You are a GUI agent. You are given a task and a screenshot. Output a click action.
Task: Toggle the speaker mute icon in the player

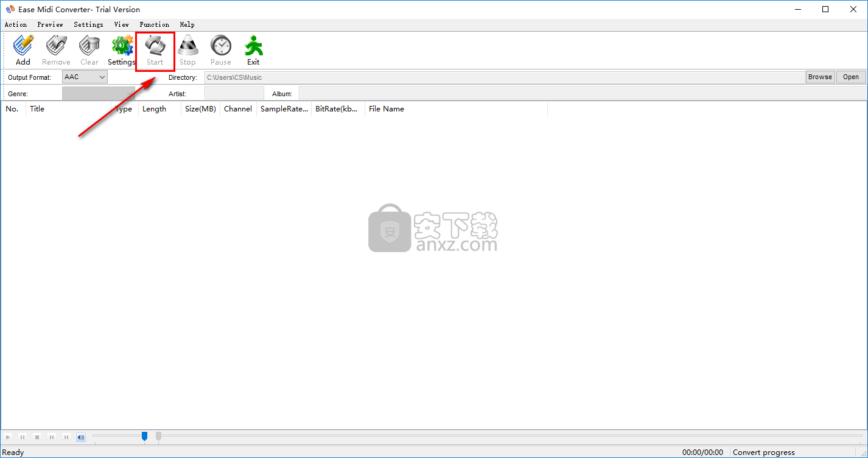click(81, 437)
